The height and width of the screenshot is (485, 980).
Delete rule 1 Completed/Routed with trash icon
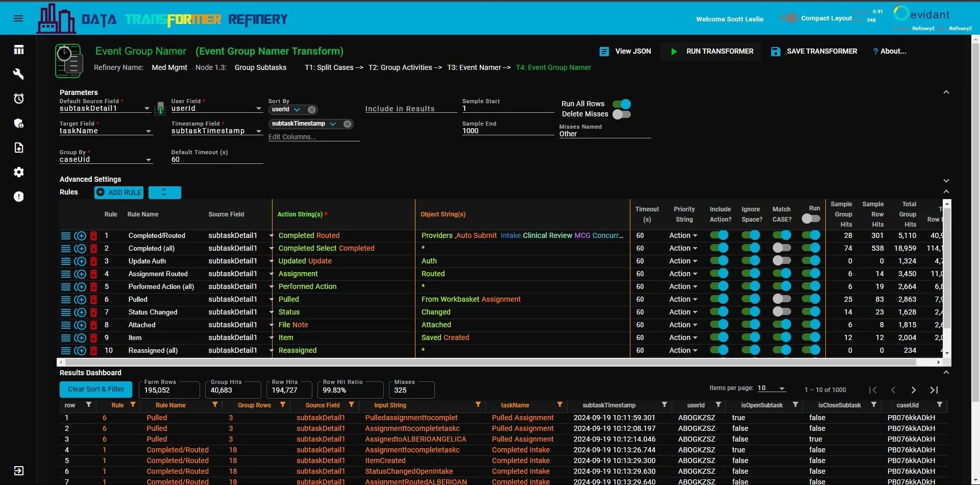tap(93, 236)
